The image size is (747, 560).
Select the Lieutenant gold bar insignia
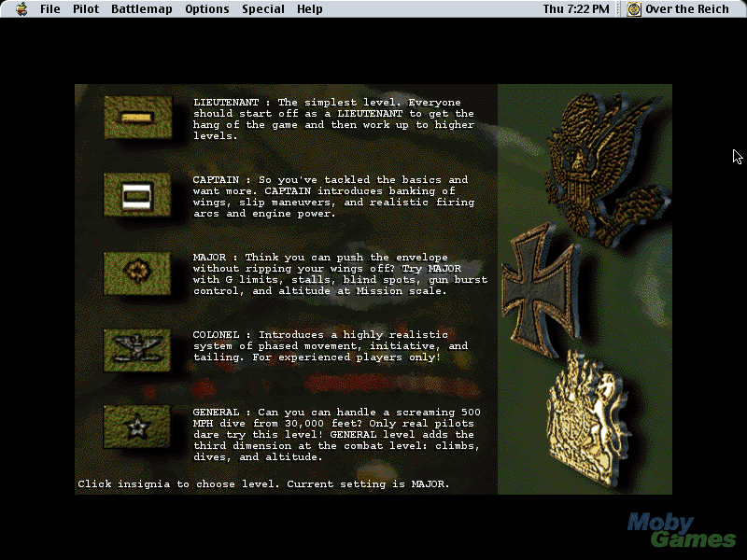pos(138,118)
